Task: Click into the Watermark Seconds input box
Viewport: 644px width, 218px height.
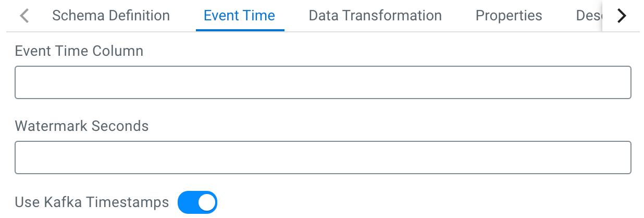Action: click(323, 158)
